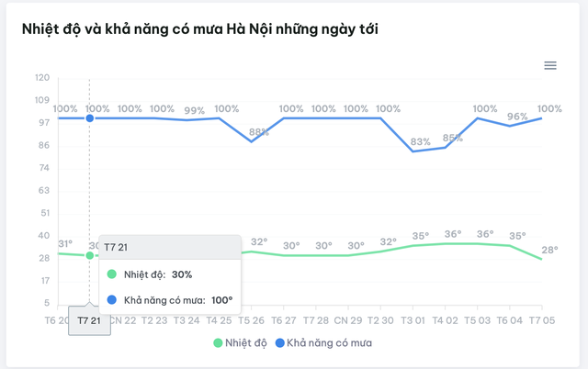Click the 88% rain data label
The width and height of the screenshot is (588, 369).
pyautogui.click(x=259, y=132)
